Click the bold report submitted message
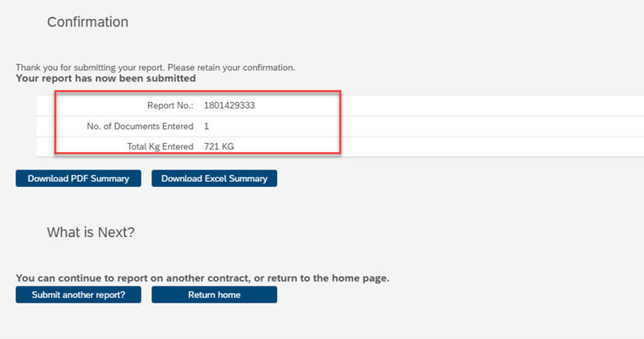The height and width of the screenshot is (339, 644). pos(105,79)
